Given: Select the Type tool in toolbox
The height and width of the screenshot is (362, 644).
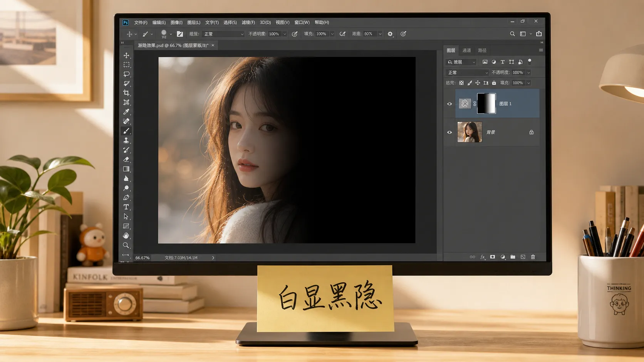Looking at the screenshot, I should tap(126, 207).
